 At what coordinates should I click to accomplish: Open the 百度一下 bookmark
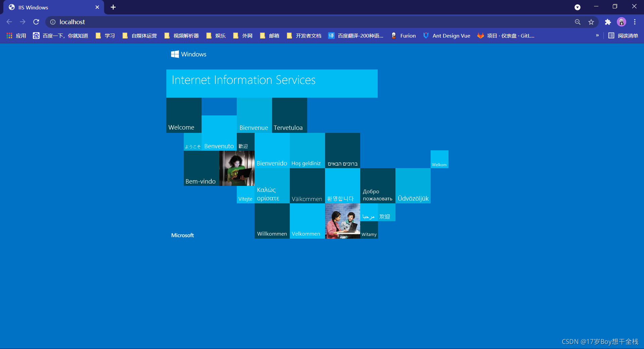[60, 36]
